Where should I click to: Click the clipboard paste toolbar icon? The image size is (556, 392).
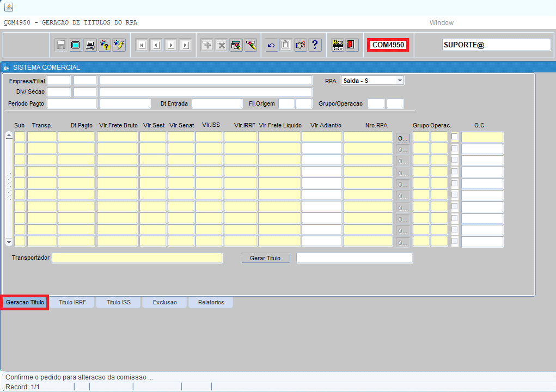tap(286, 45)
